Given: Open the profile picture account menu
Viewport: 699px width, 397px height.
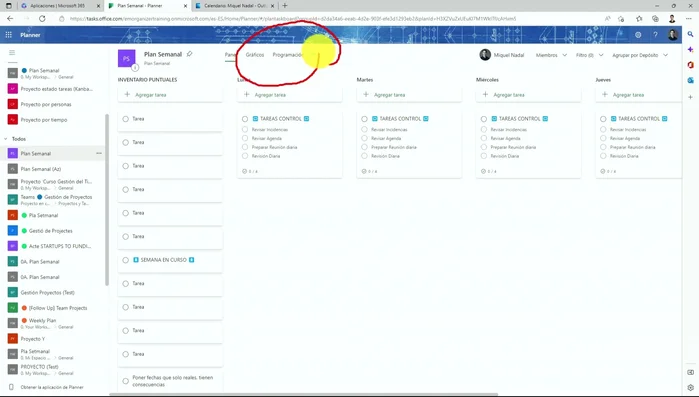Looking at the screenshot, I should pyautogui.click(x=673, y=35).
